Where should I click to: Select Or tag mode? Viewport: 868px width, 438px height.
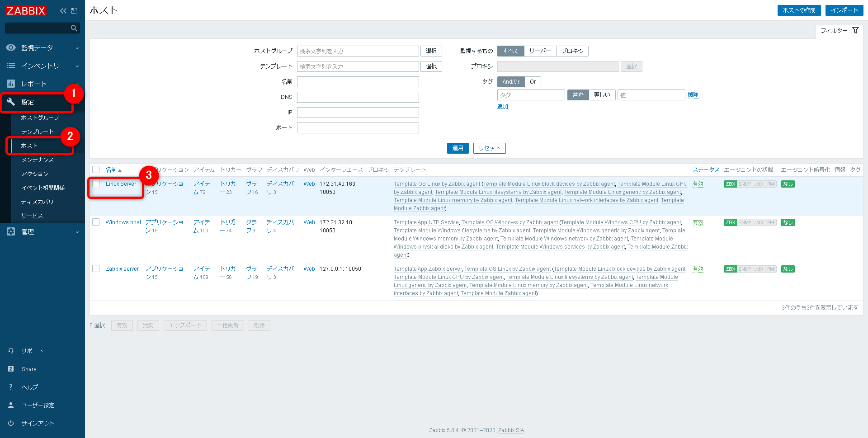[x=533, y=82]
